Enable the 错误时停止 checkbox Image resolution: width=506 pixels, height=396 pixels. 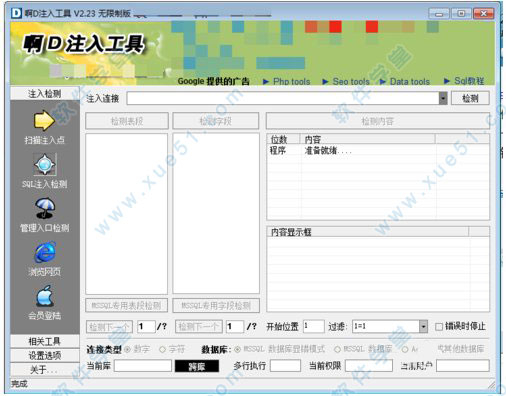coord(439,327)
